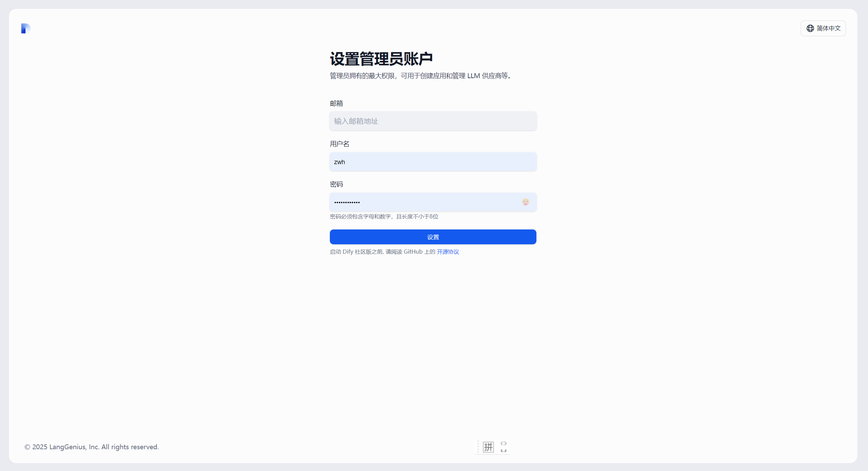Click the IME toolbar dotted drag handle

(x=478, y=447)
